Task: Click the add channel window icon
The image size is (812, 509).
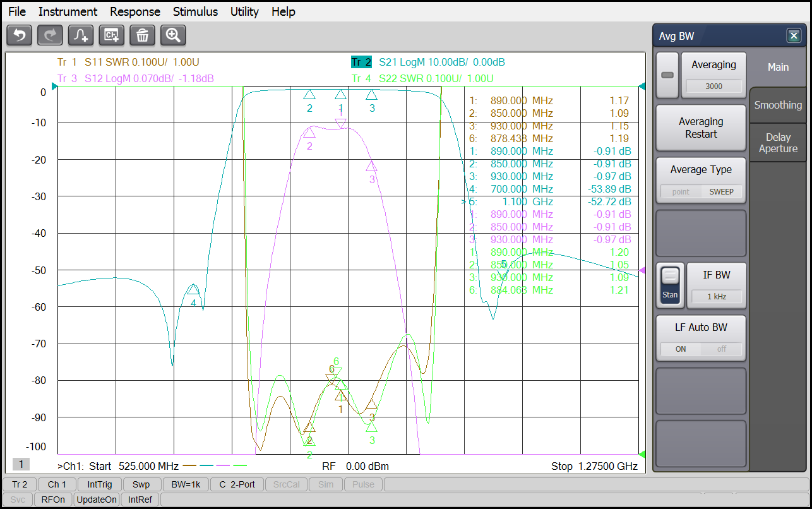Action: click(x=112, y=35)
